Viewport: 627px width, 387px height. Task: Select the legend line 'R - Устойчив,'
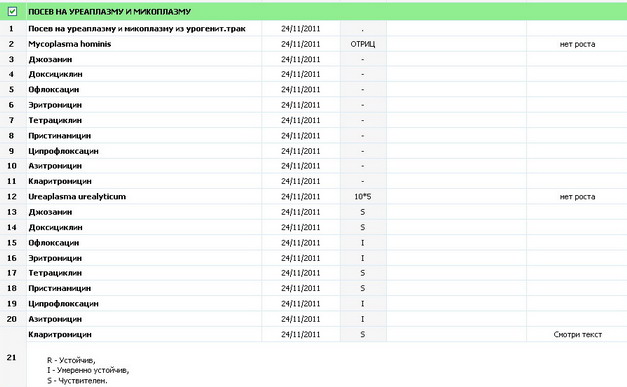coord(71,360)
